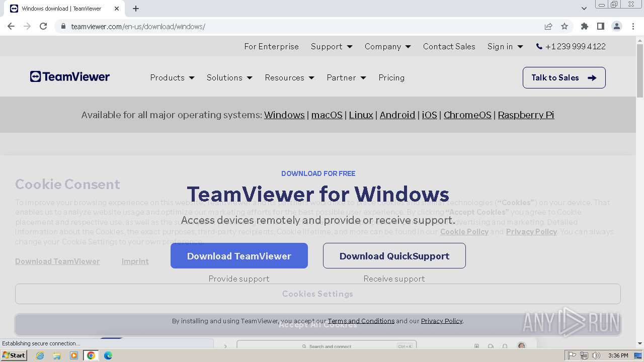Image resolution: width=644 pixels, height=362 pixels.
Task: Click the TeamViewer logo
Action: tap(70, 77)
